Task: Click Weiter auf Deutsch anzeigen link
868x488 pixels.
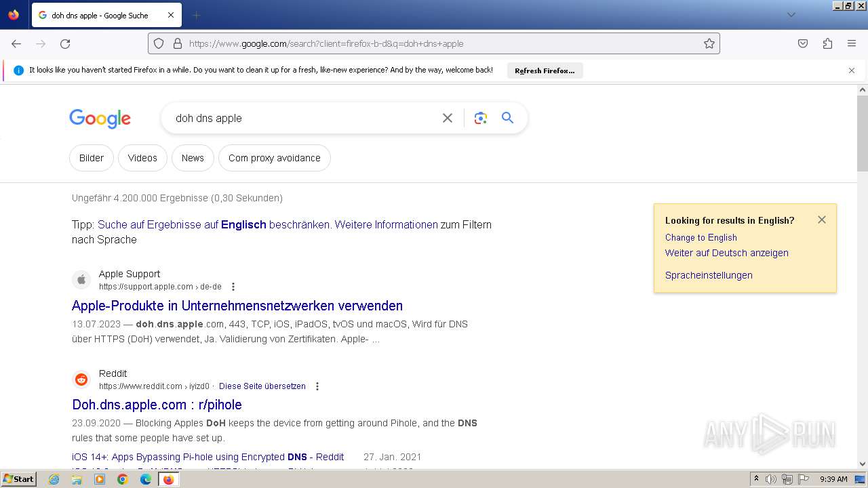Action: pyautogui.click(x=726, y=253)
